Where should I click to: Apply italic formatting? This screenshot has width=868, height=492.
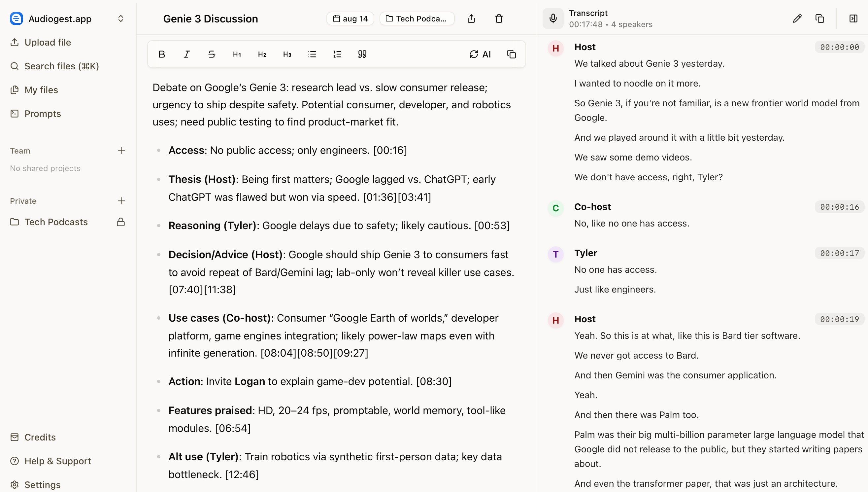click(187, 54)
